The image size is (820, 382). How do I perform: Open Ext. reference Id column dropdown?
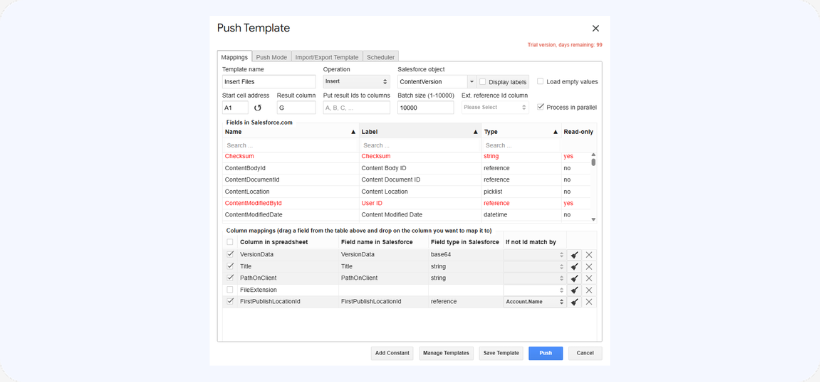coord(495,107)
